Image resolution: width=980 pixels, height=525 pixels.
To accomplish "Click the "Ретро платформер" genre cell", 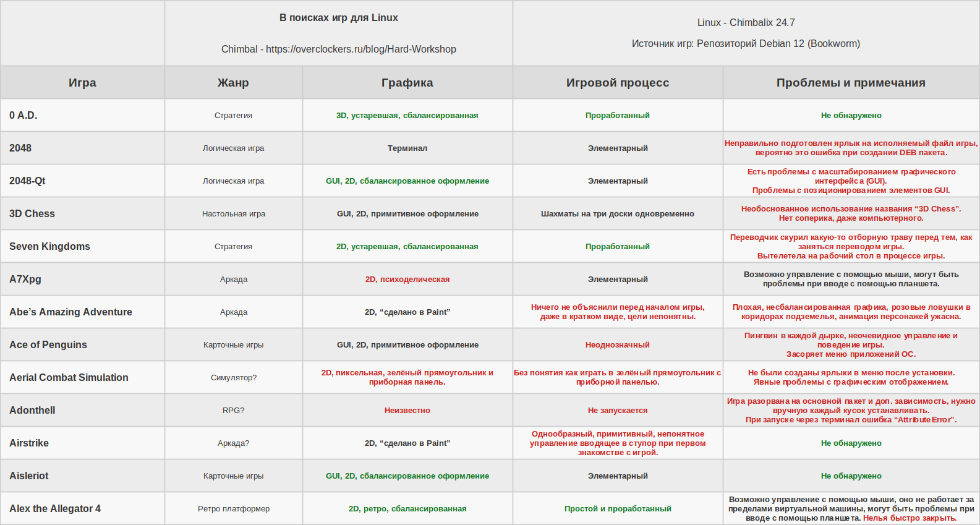I will coord(234,509).
